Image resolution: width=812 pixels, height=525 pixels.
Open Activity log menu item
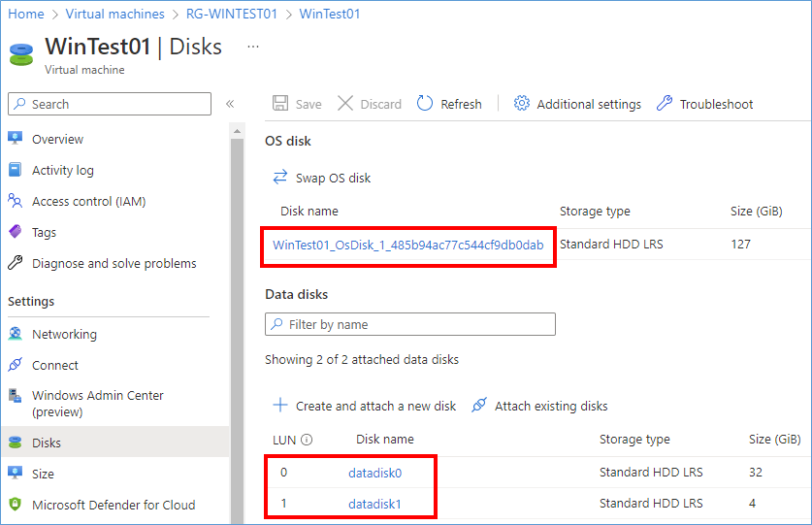pyautogui.click(x=63, y=171)
